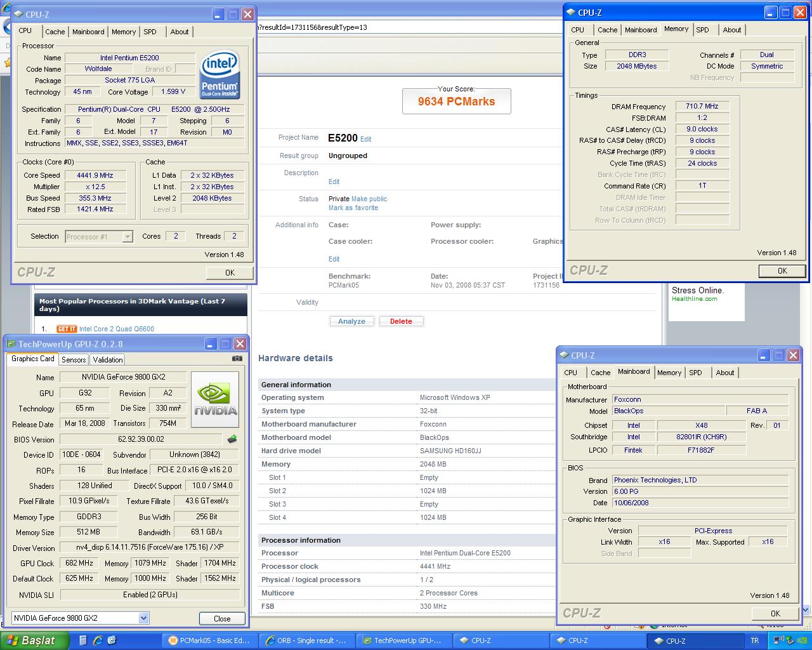This screenshot has width=812, height=650.
Task: Switch to the Sensors tab in GPU-Z
Action: click(74, 360)
